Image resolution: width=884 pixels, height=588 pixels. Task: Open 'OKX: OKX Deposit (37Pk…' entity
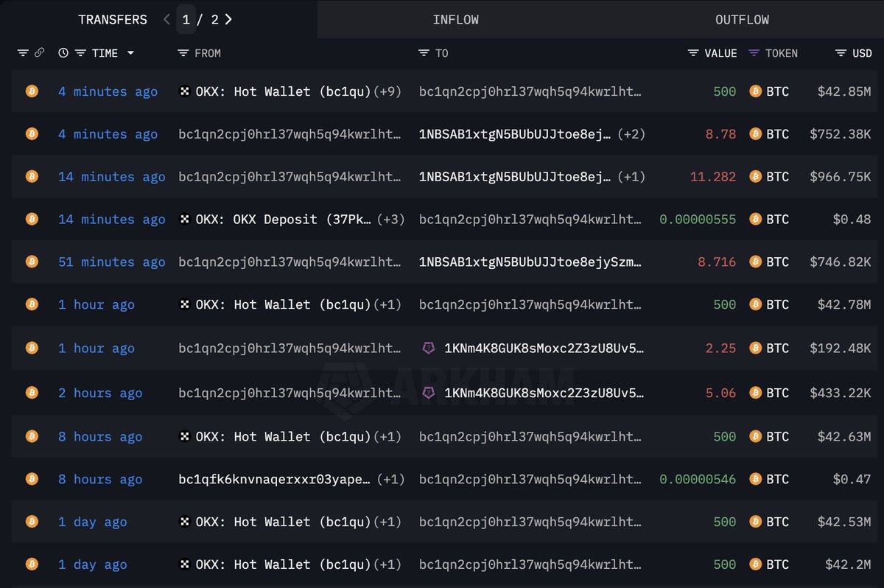coord(285,220)
